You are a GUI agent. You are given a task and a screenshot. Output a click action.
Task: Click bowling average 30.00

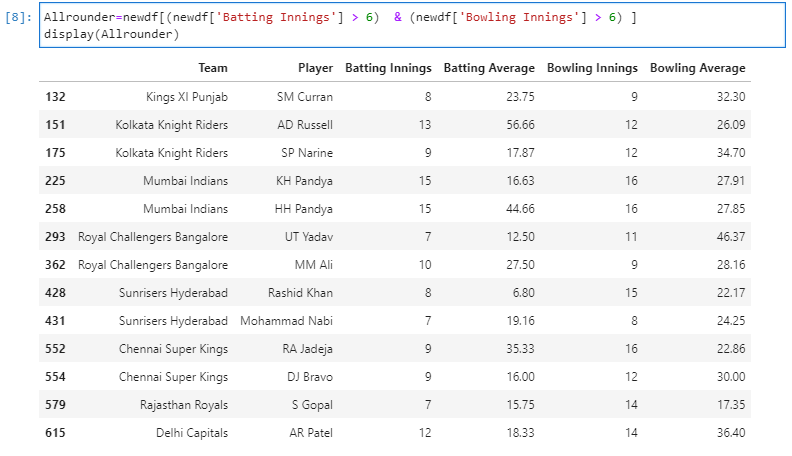pyautogui.click(x=731, y=377)
